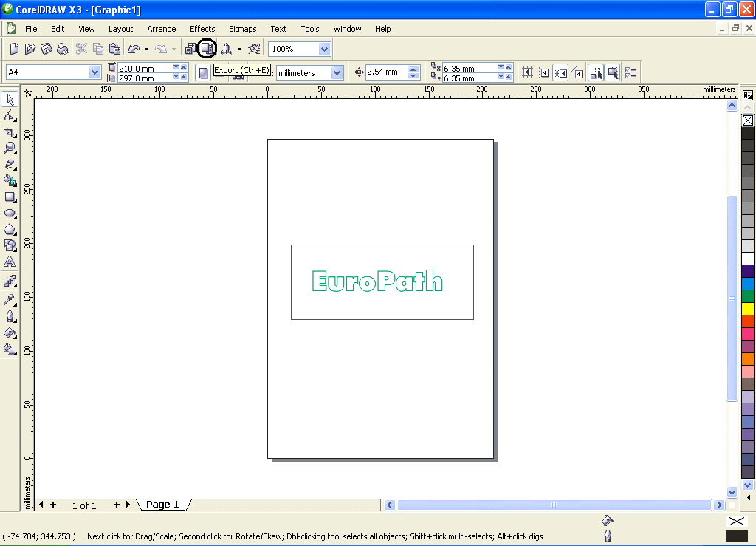Open the File menu

(31, 29)
